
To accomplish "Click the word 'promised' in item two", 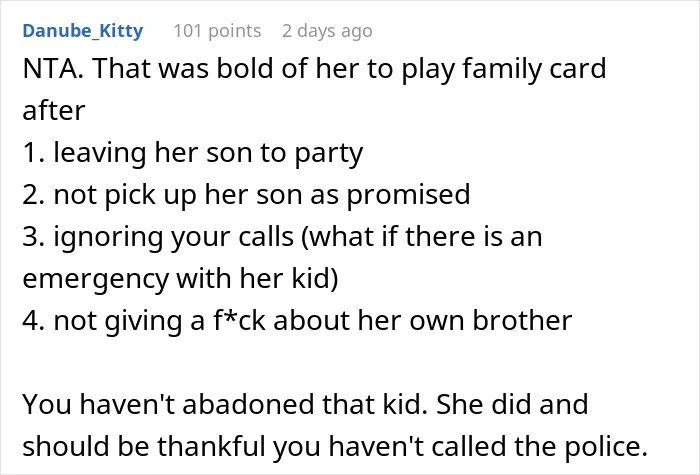I will pyautogui.click(x=408, y=195).
